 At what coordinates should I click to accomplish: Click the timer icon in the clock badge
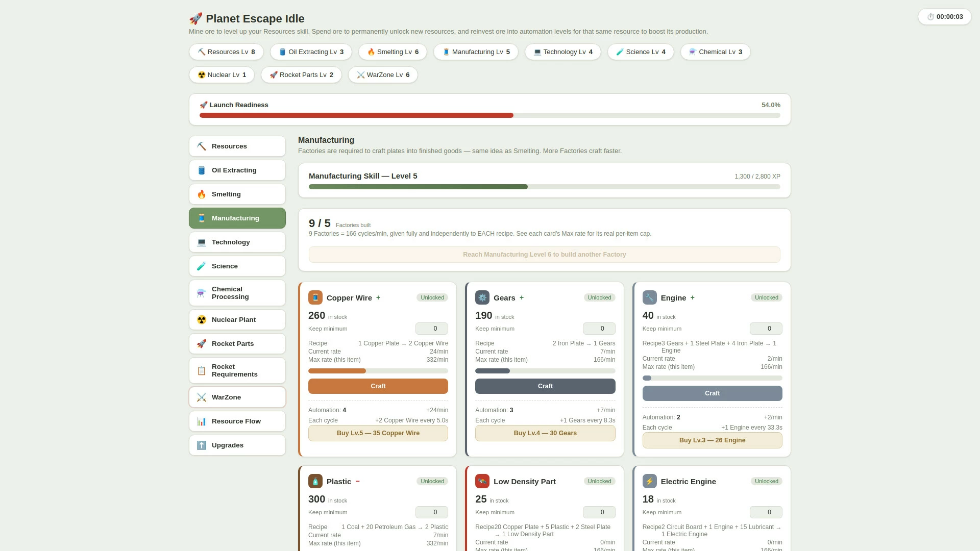pos(930,17)
